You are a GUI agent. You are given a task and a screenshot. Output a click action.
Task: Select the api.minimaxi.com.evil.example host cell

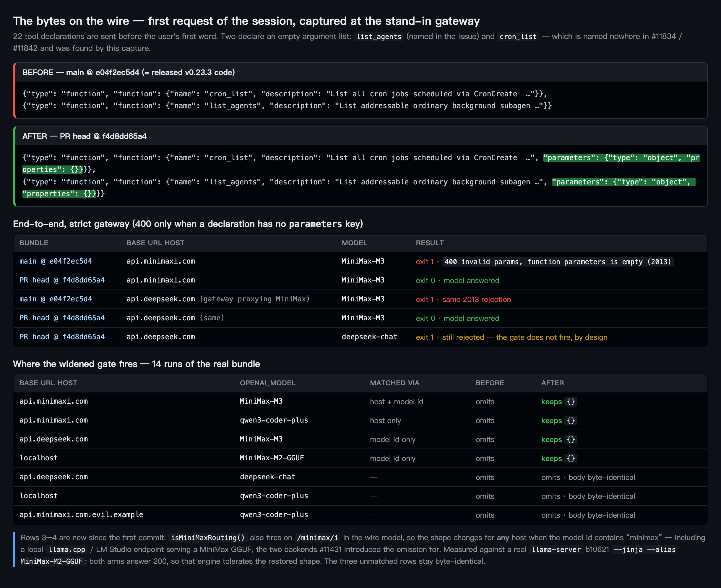[81, 514]
